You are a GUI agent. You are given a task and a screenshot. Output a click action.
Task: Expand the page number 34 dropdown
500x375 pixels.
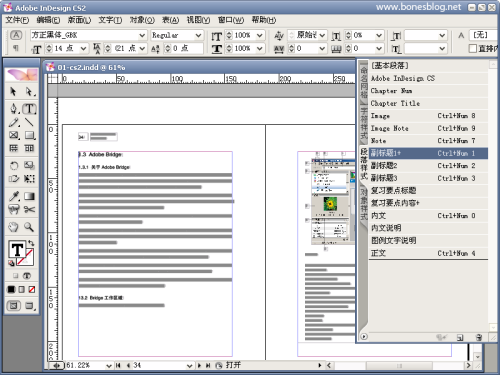pyautogui.click(x=189, y=366)
